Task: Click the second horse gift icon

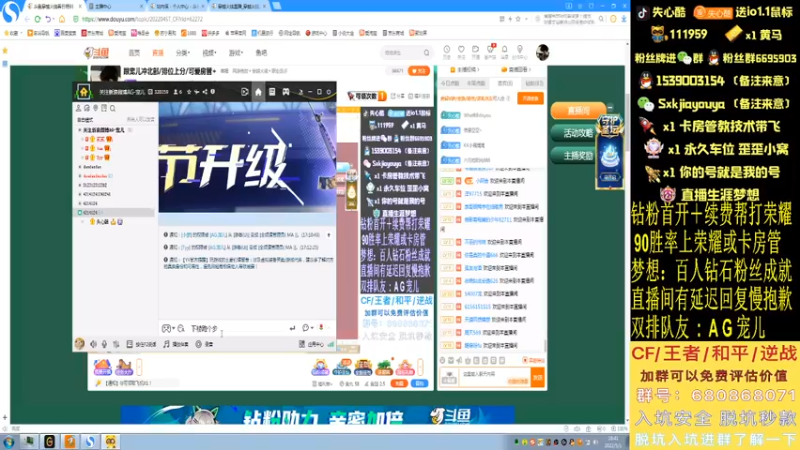Action: tap(124, 367)
